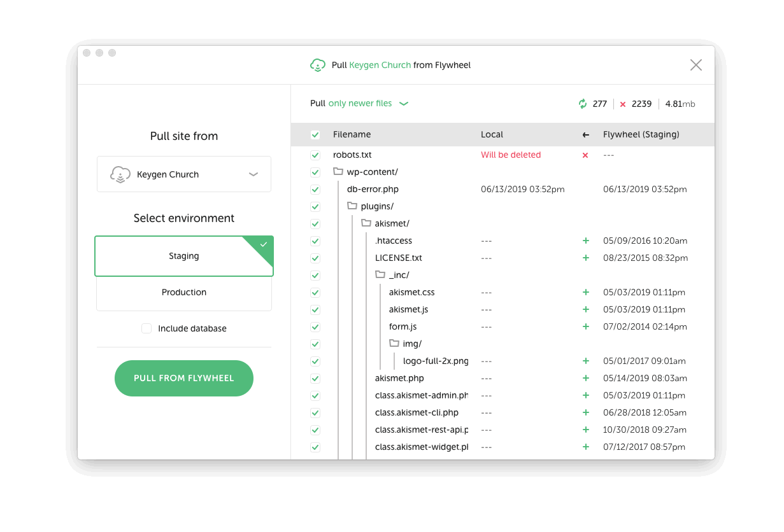Click the wp-content folder icon
This screenshot has height=532, width=784.
pyautogui.click(x=338, y=172)
